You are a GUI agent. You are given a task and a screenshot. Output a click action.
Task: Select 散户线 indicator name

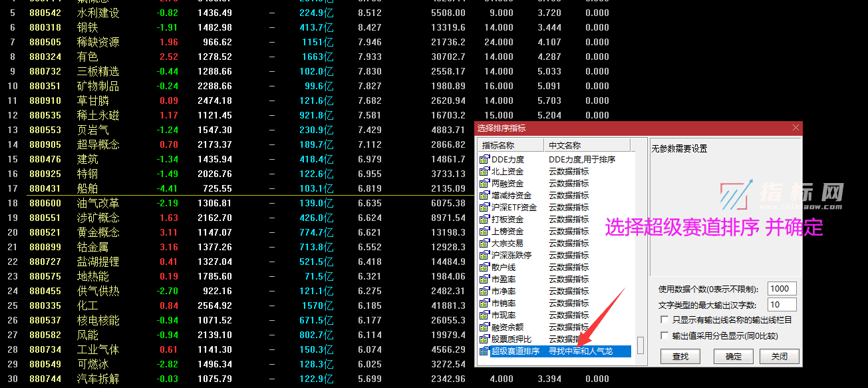[x=504, y=268]
